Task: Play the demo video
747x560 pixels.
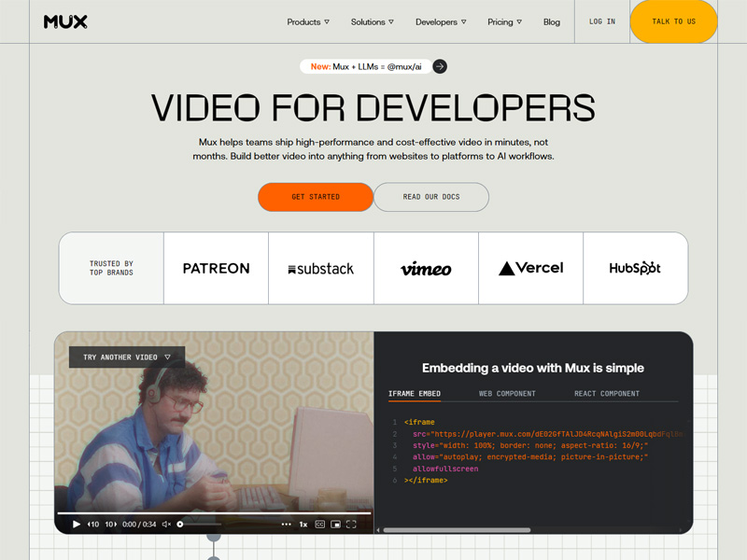Action: 77,525
